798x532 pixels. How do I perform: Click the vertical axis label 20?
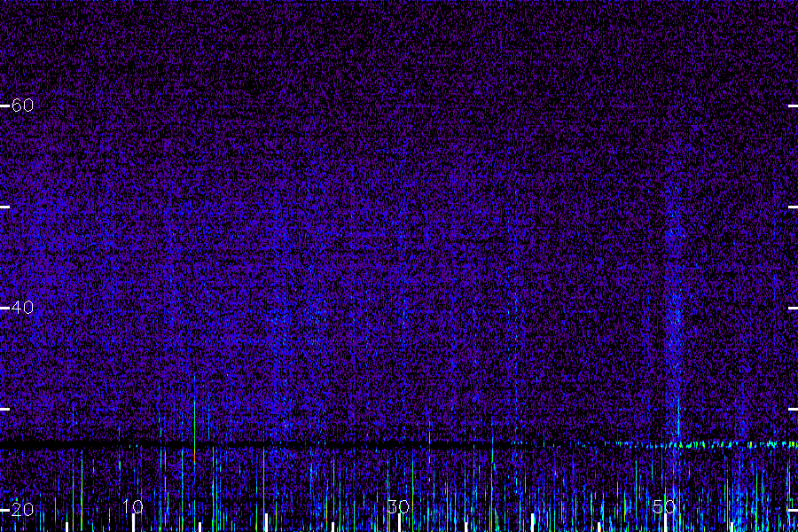[x=22, y=510]
